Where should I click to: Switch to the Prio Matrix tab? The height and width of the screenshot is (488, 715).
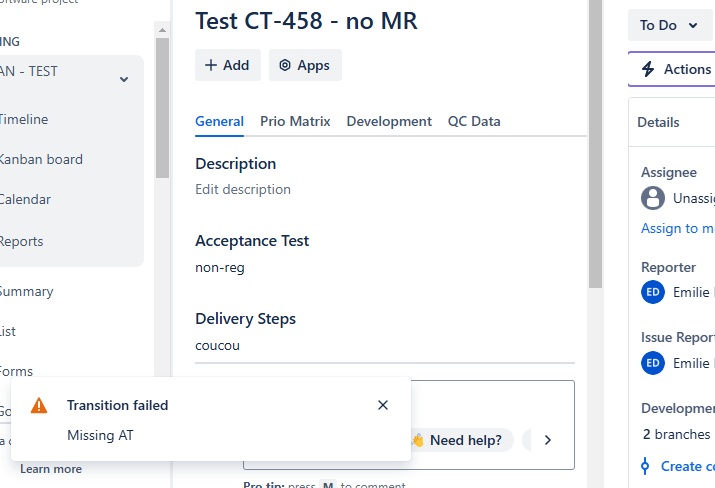[295, 121]
